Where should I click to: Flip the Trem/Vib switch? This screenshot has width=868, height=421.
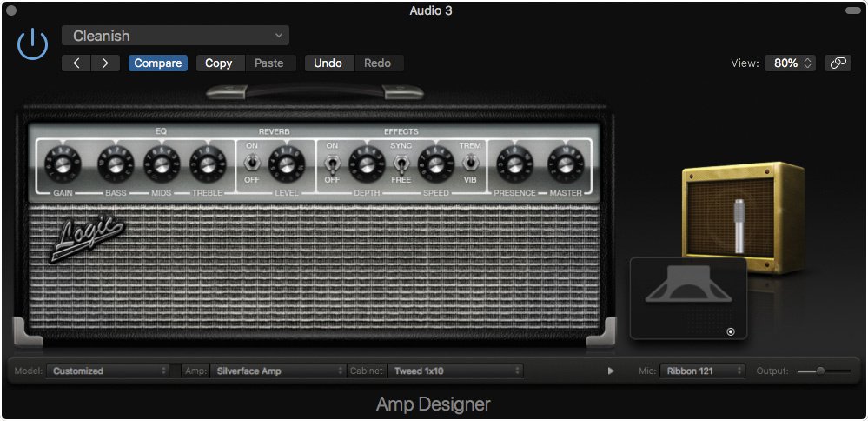pos(470,162)
